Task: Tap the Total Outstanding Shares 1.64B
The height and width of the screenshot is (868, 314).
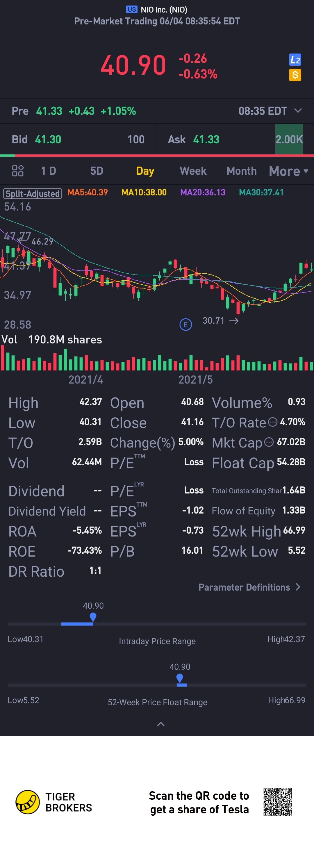Action: point(294,490)
